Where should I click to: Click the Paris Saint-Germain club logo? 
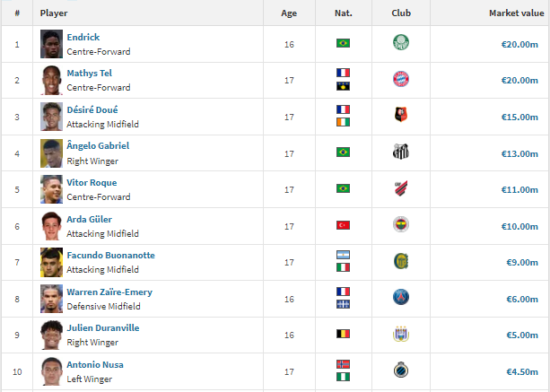pos(400,297)
